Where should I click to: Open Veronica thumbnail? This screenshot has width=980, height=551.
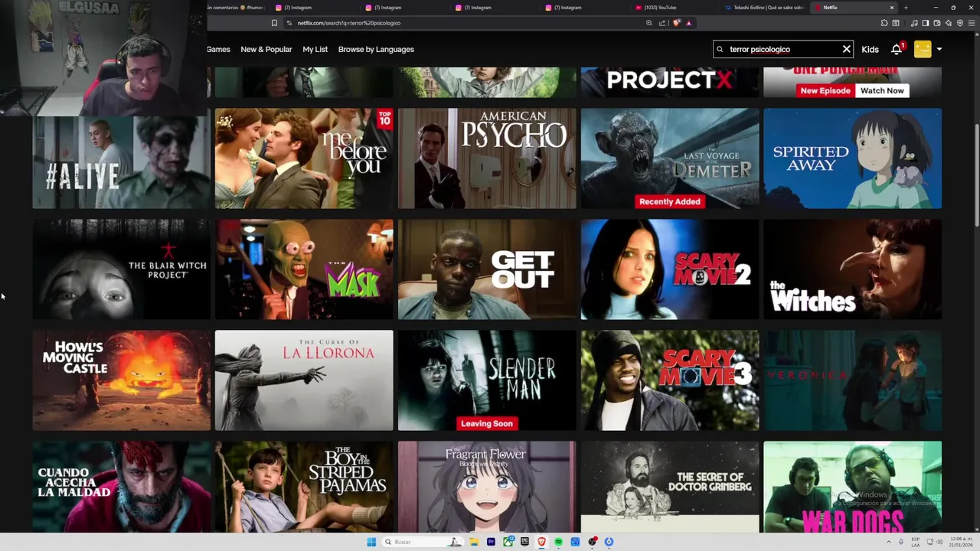(852, 380)
